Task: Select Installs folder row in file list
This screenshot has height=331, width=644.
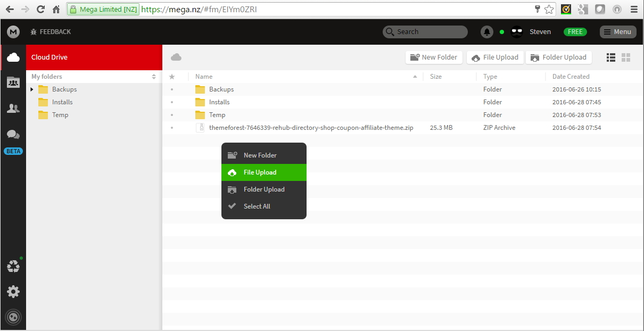Action: [403, 102]
